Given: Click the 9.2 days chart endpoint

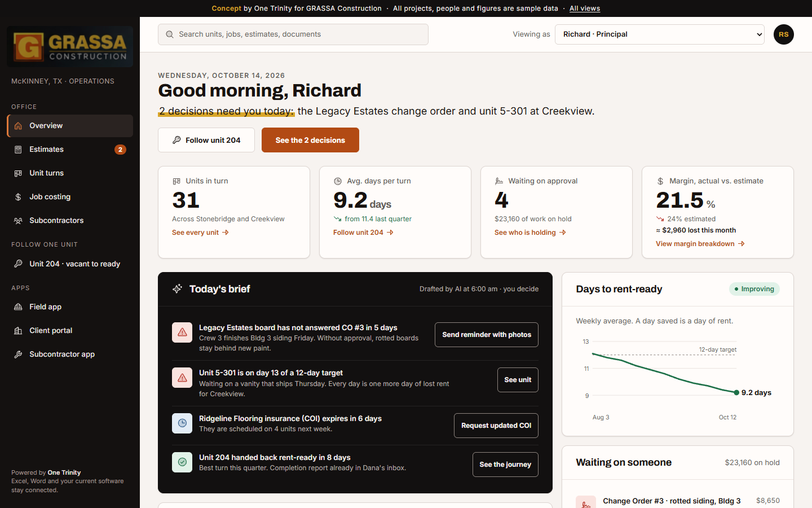Looking at the screenshot, I should (736, 392).
